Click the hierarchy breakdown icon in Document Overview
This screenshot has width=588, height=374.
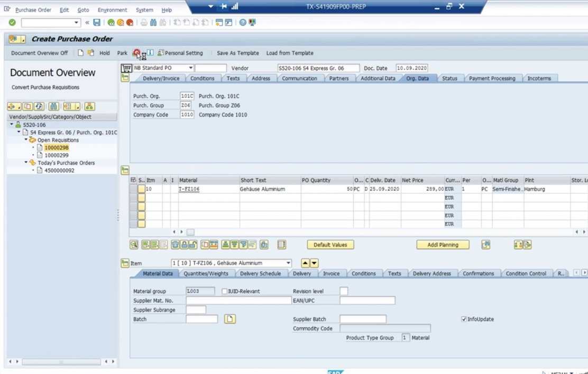89,106
